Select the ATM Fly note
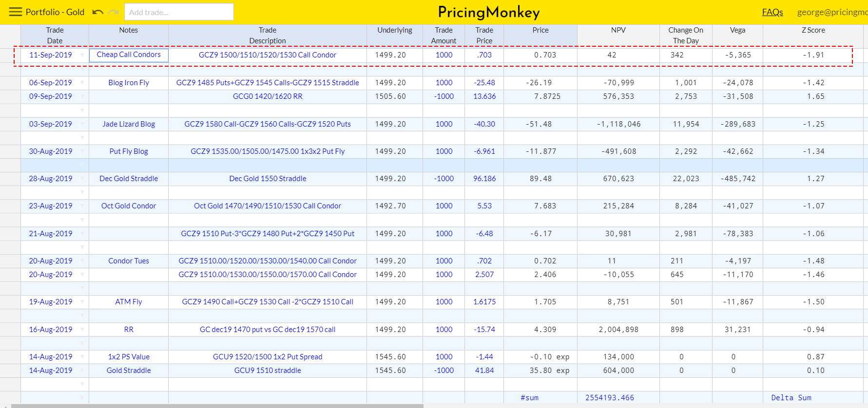 [129, 302]
